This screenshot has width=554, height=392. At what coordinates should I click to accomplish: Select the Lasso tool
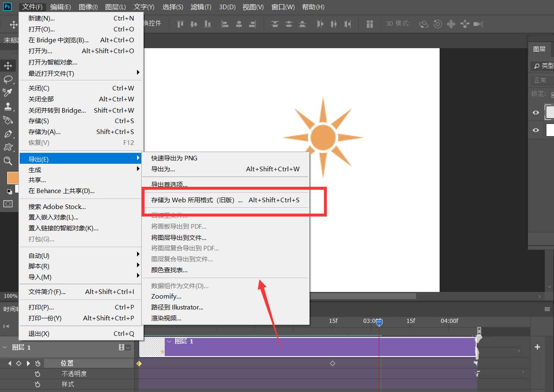click(8, 79)
